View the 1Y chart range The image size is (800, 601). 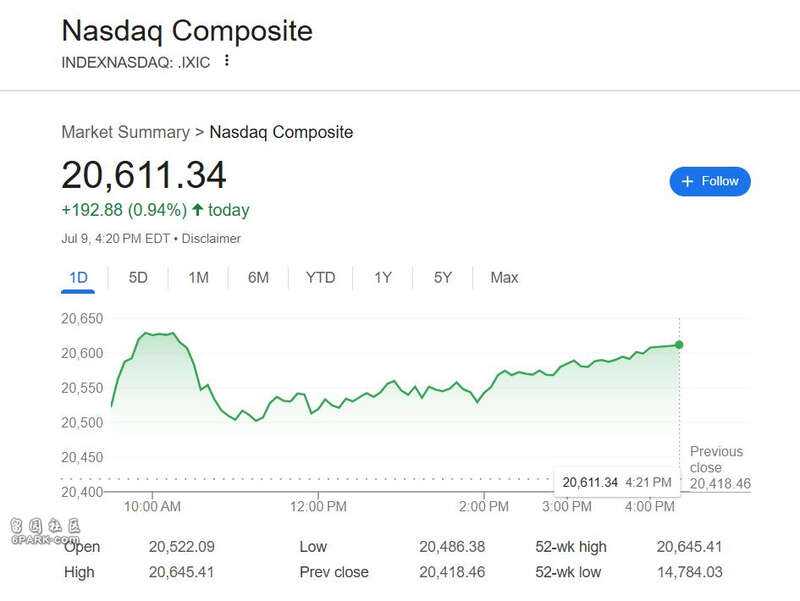click(383, 278)
